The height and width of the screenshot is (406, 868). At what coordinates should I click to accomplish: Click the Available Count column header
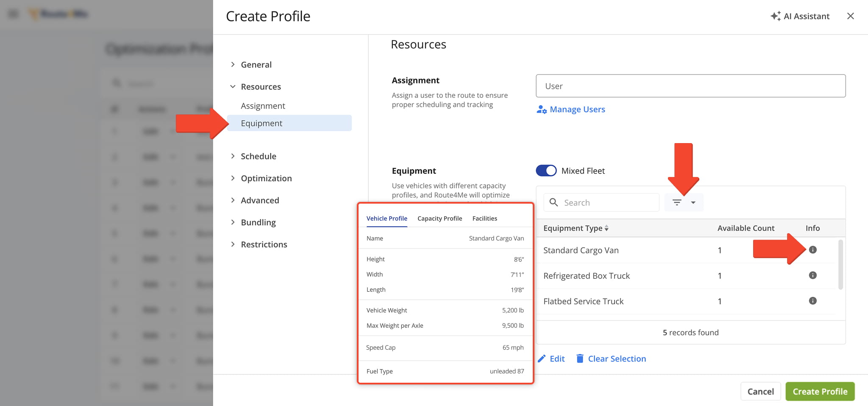[746, 228]
